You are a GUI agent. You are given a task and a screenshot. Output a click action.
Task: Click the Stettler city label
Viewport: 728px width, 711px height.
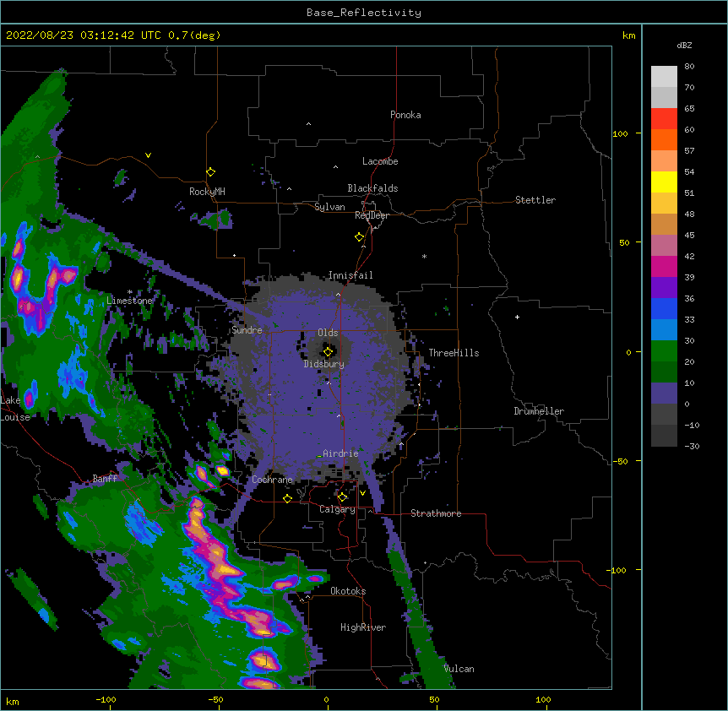(x=535, y=200)
